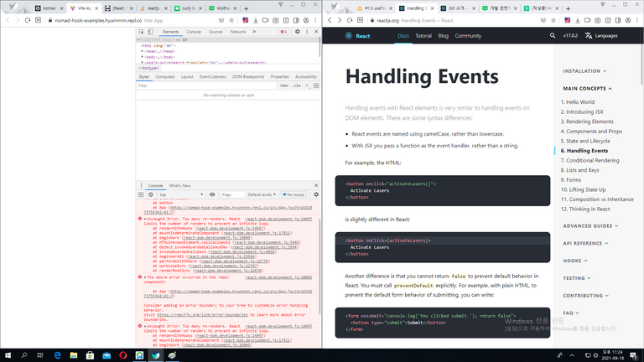Open the downloads icon in left browser toolbar
The height and width of the screenshot is (362, 644).
256,20
